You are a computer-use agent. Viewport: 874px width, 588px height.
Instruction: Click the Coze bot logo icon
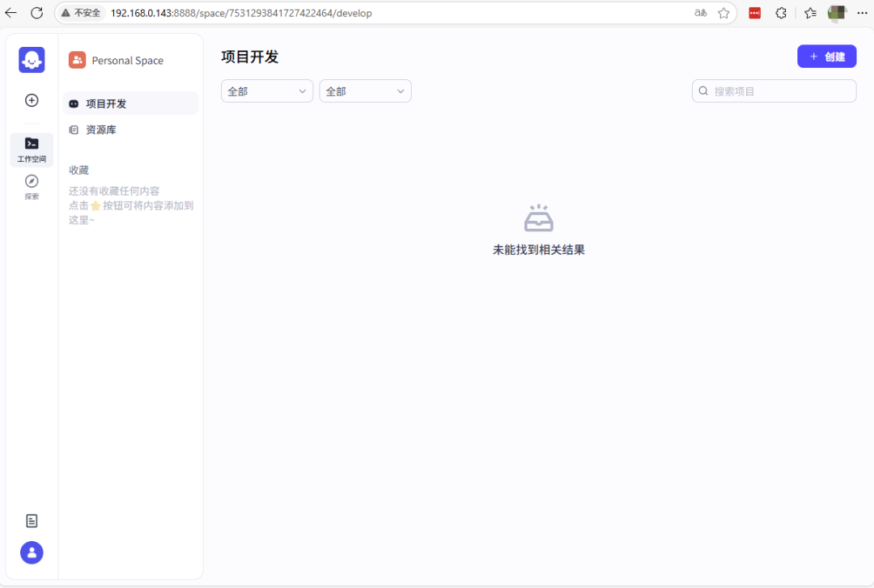pos(32,60)
